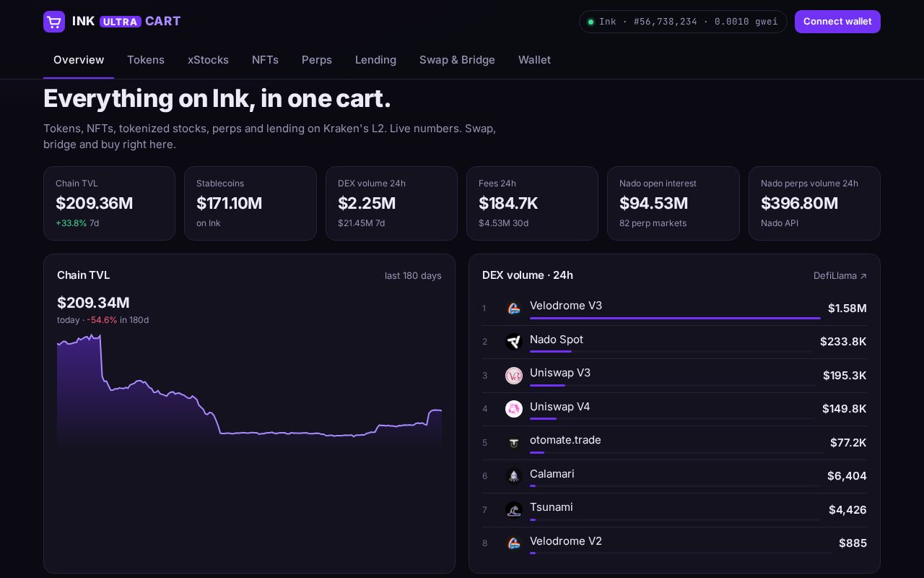Viewport: 924px width, 578px height.
Task: Click the $149.8K volume value
Action: click(x=845, y=409)
